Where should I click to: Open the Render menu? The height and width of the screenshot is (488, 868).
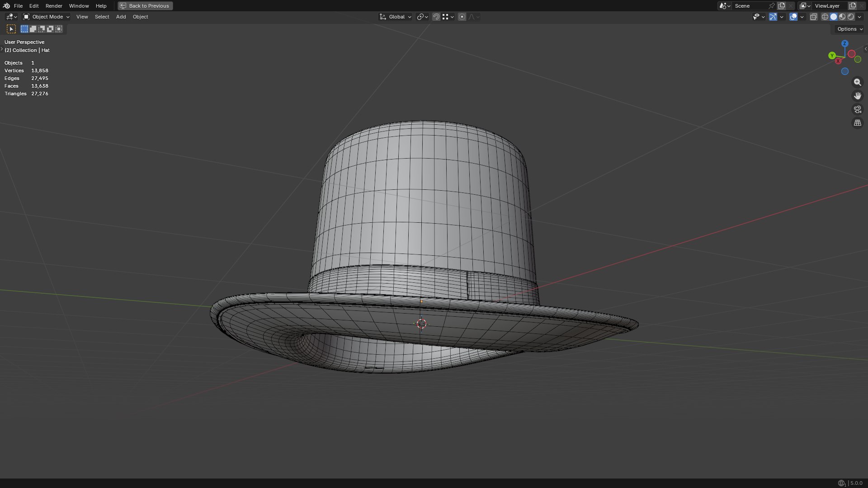(54, 6)
